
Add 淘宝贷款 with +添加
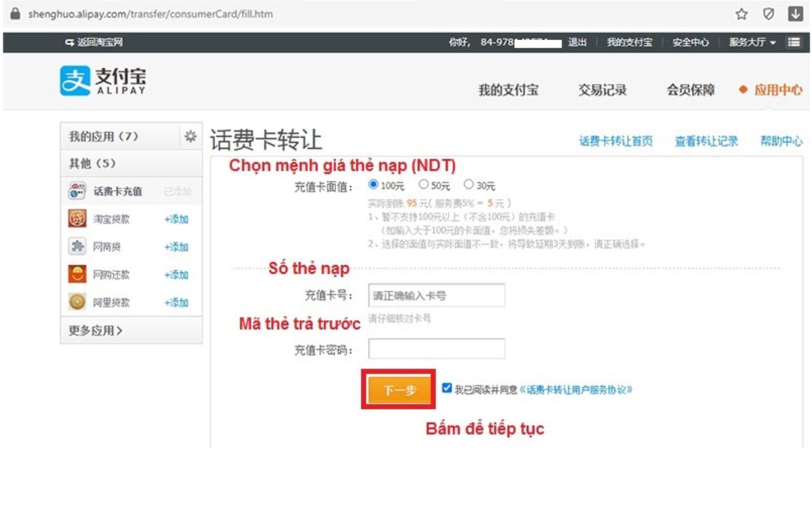(x=176, y=219)
